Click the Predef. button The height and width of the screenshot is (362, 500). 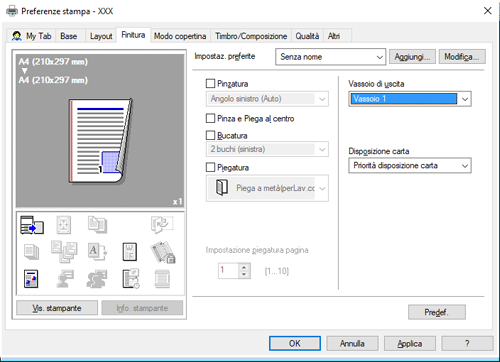pyautogui.click(x=437, y=312)
